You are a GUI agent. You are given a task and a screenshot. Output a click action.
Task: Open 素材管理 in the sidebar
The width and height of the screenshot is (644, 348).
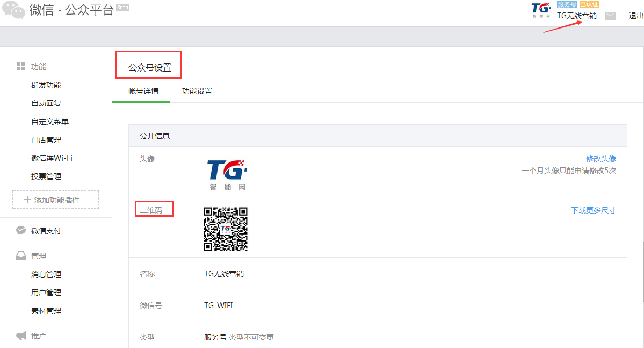click(x=46, y=311)
